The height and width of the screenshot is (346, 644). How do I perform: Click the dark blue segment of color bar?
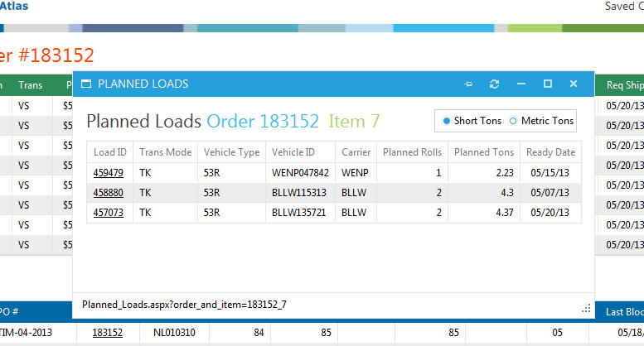point(133,28)
